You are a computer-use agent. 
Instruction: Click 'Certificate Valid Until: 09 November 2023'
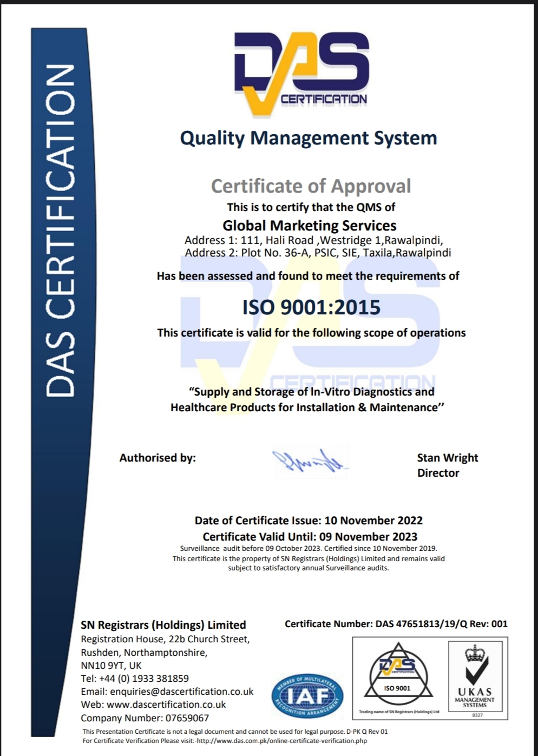click(x=310, y=537)
